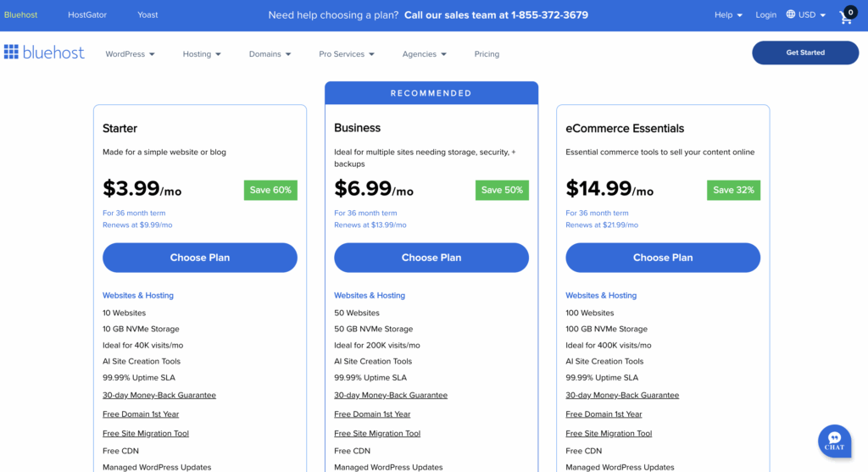Viewport: 868px width, 472px height.
Task: Choose the Business plan
Action: pos(431,258)
